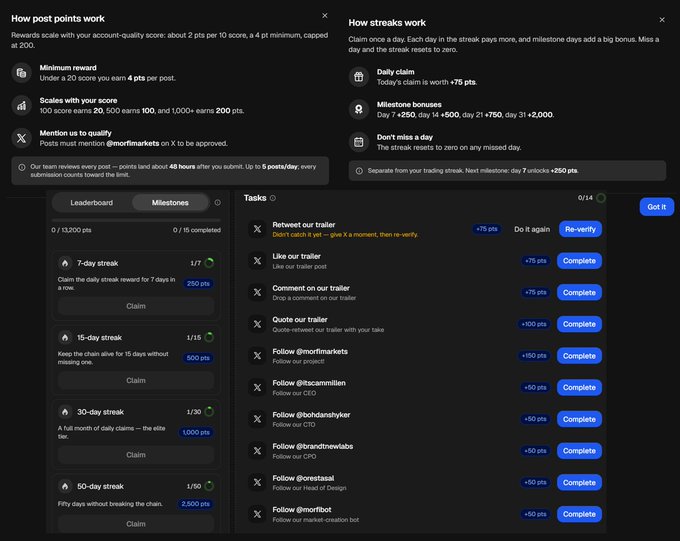Click the 0 / 13,200 pts text

point(71,230)
